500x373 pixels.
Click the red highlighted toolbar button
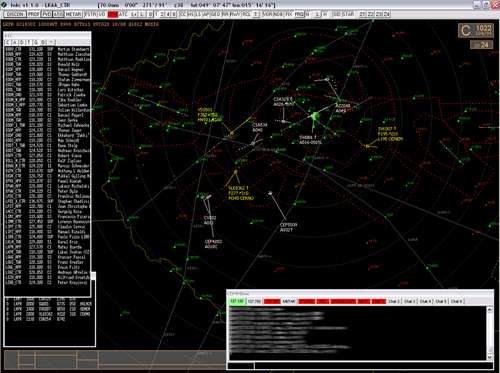point(113,14)
